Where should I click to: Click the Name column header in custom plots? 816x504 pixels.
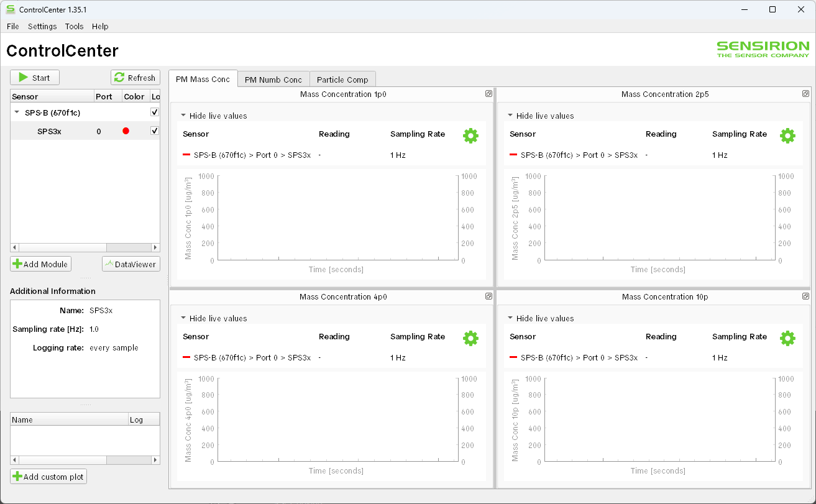(69, 419)
